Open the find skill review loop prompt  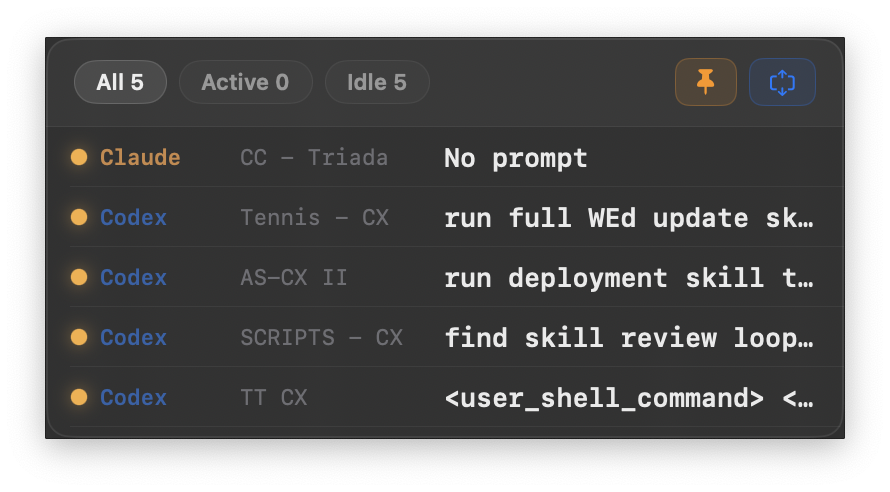point(628,337)
